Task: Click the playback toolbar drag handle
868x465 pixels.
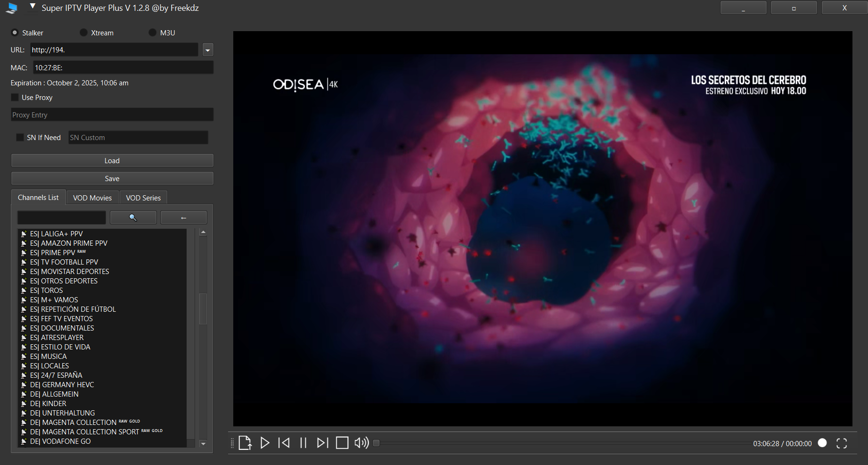Action: click(x=232, y=443)
